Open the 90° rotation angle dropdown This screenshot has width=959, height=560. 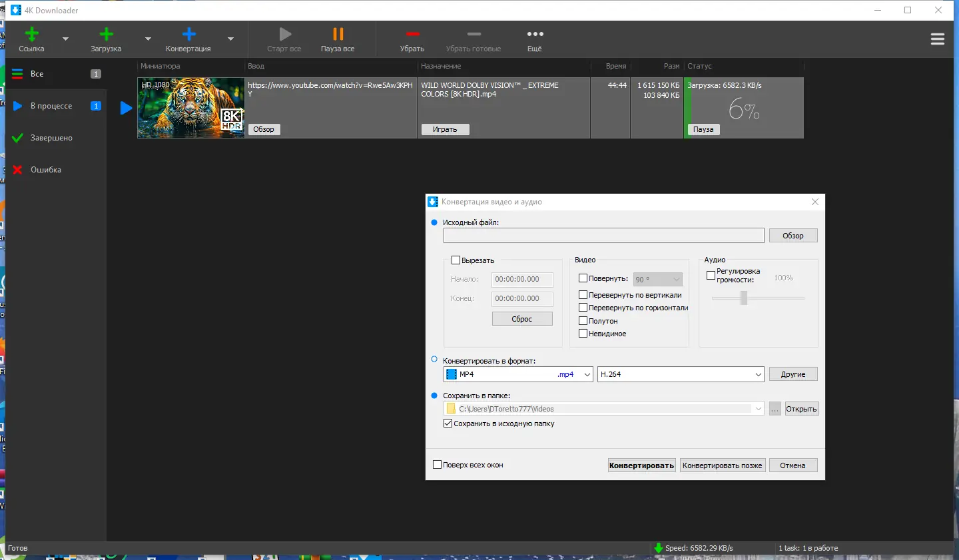[658, 280]
